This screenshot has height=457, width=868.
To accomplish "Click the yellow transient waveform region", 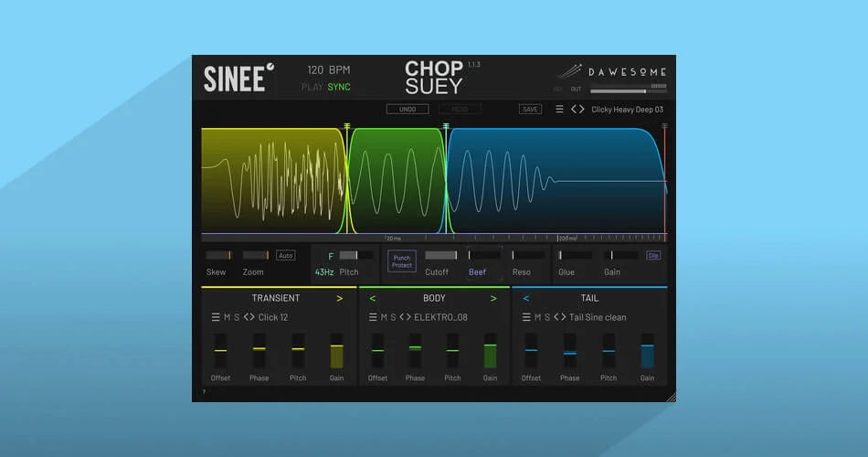I will click(x=273, y=181).
